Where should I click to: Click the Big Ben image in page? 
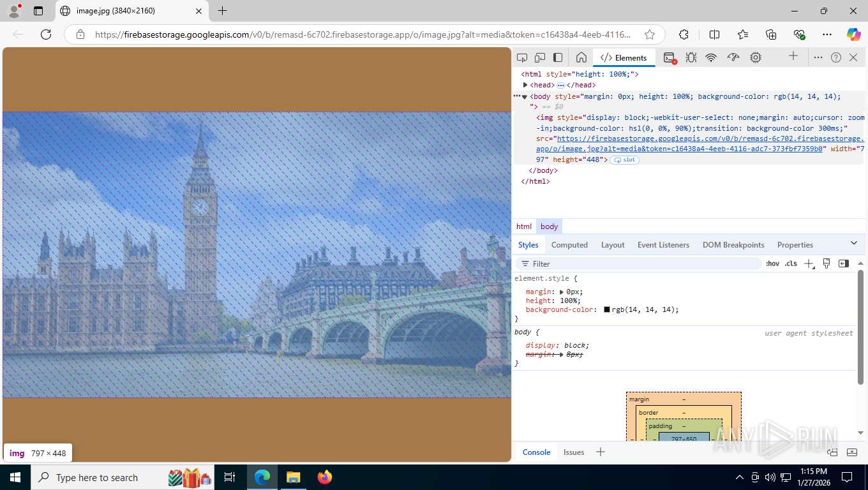click(257, 255)
